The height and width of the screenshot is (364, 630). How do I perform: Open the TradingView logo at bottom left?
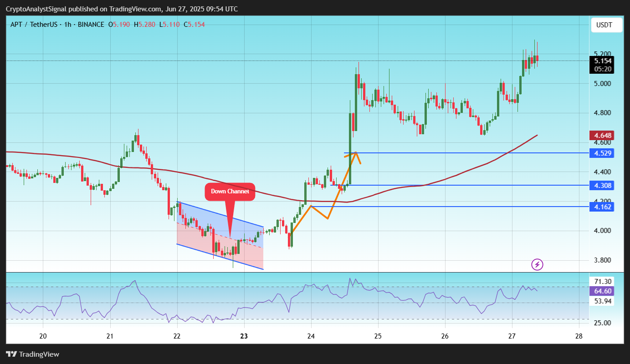click(x=32, y=354)
